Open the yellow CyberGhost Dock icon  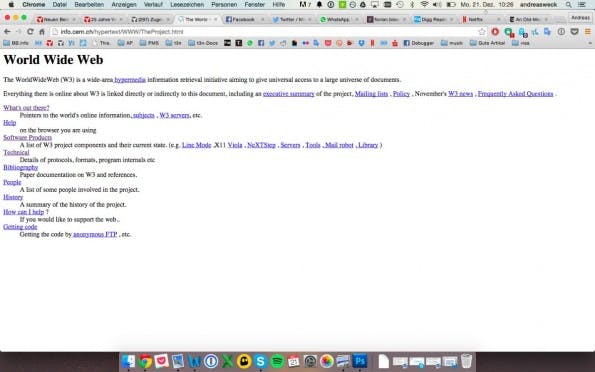(244, 361)
